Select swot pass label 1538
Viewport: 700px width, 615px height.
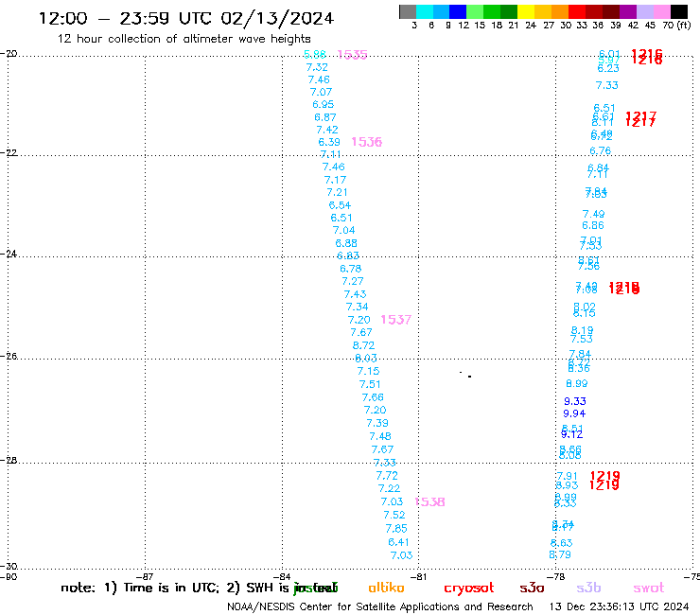[429, 502]
